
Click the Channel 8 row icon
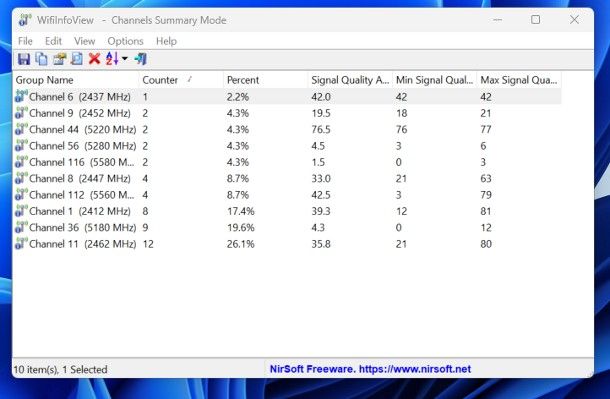[x=21, y=178]
